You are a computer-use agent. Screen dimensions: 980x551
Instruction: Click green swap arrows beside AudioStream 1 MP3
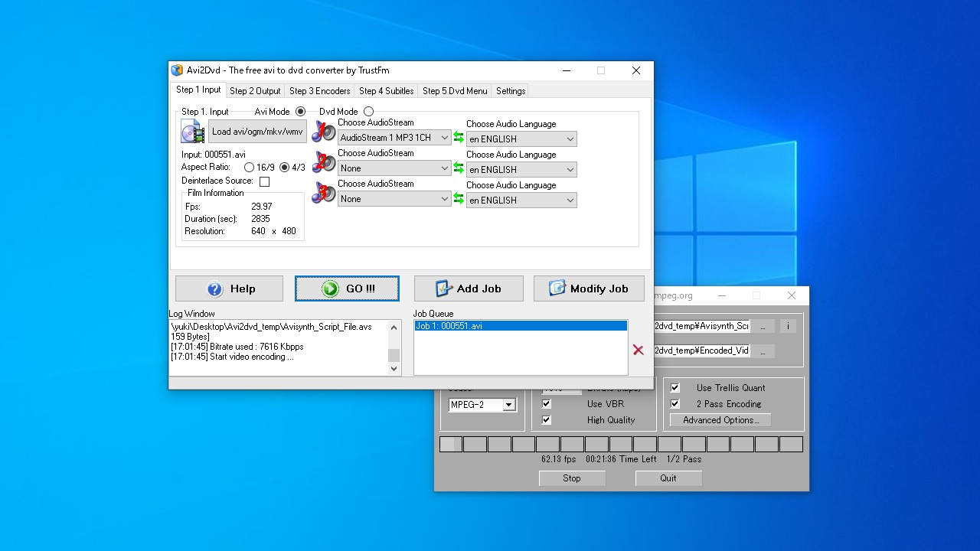(459, 138)
